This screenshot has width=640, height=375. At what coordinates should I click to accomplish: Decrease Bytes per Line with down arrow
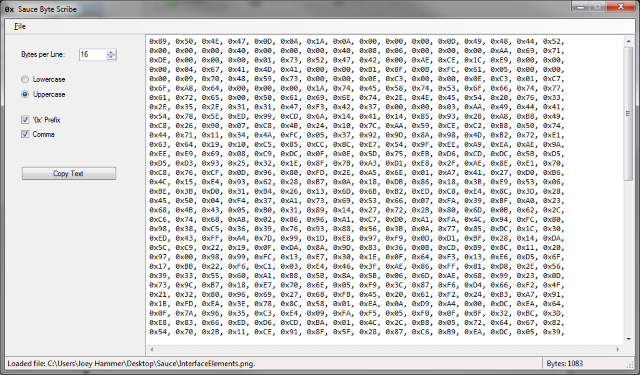click(x=111, y=57)
